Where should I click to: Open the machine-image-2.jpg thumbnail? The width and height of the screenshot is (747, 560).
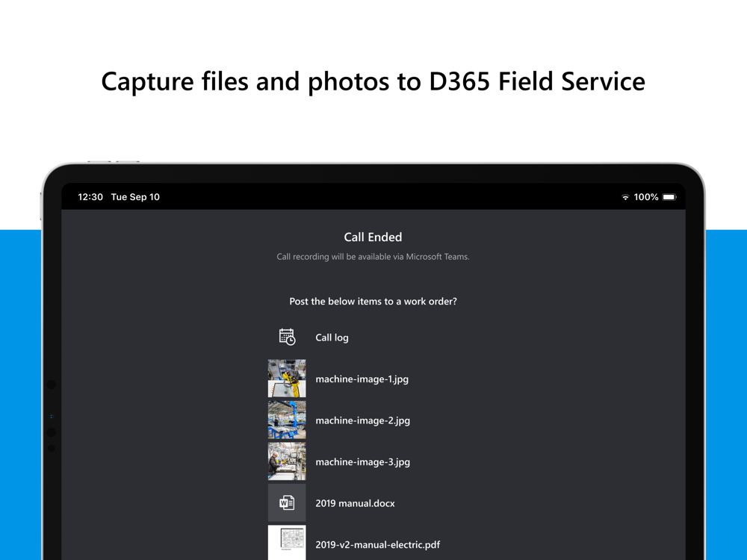(287, 420)
